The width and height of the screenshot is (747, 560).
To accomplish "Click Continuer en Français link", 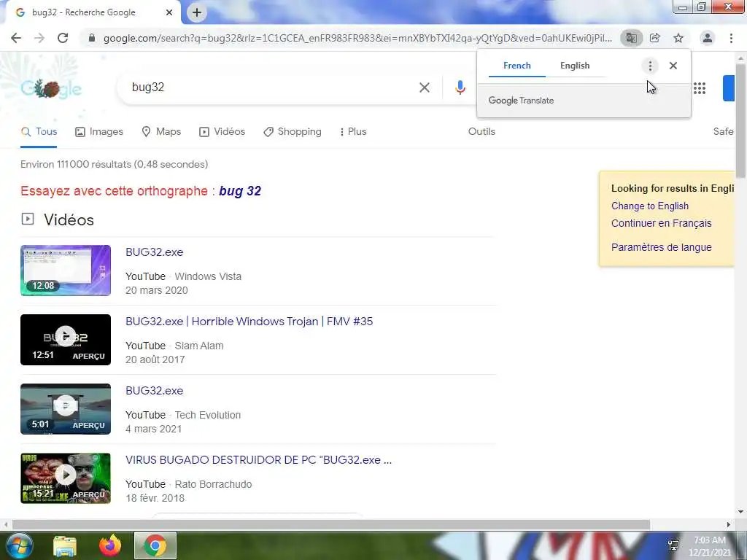I will pos(661,223).
